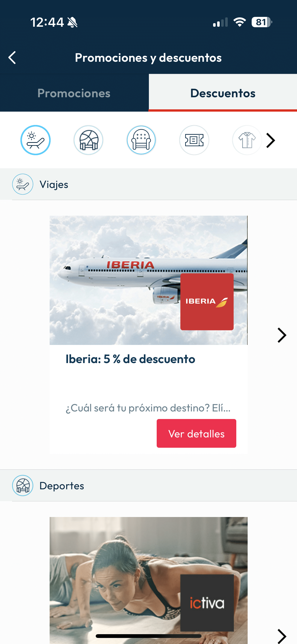Open the ictiva workout image
Viewport: 297px width, 644px height.
[x=149, y=580]
